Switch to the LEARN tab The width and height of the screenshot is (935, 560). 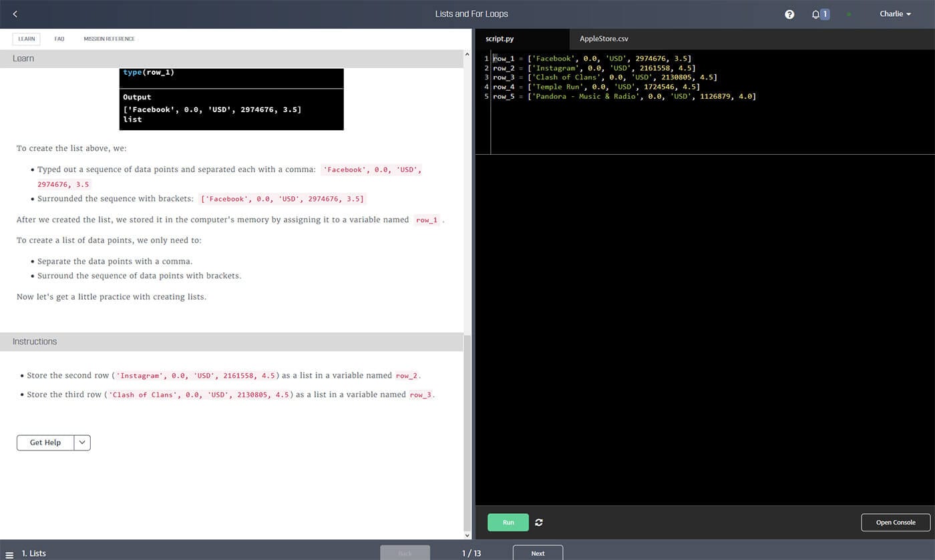(x=27, y=39)
